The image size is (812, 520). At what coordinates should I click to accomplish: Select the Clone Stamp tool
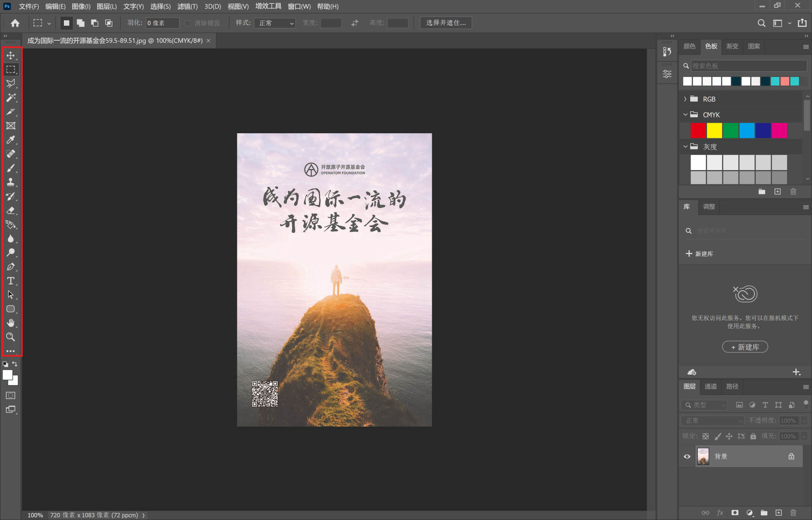11,182
